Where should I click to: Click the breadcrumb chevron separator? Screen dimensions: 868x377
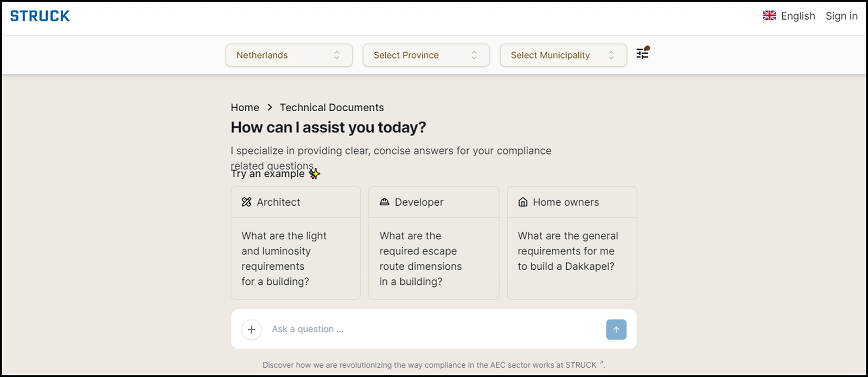pyautogui.click(x=270, y=107)
